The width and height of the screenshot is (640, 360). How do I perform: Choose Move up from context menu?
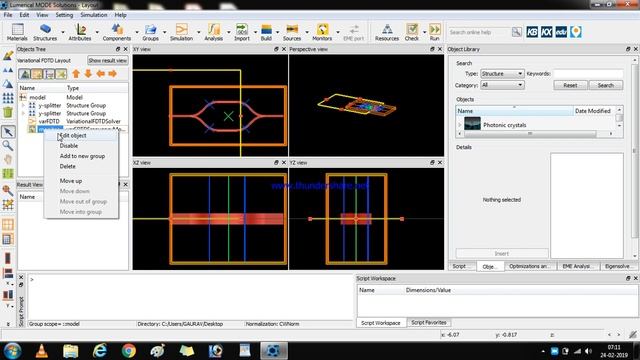click(71, 180)
